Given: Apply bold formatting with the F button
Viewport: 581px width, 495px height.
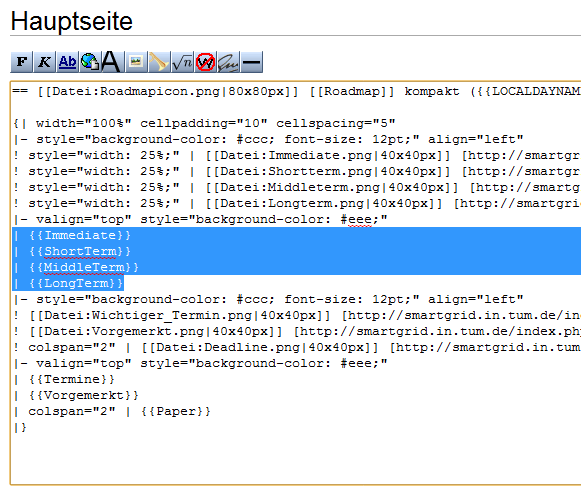Looking at the screenshot, I should (21, 62).
